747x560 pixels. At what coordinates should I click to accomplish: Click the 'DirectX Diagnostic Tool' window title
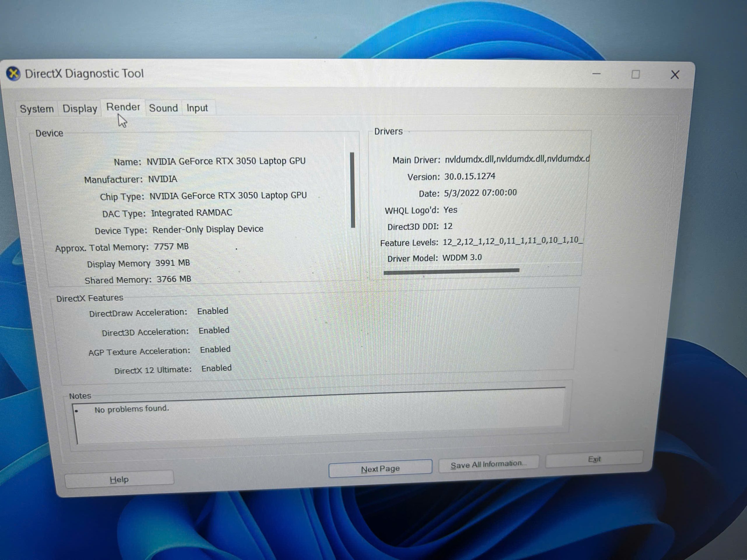[x=84, y=73]
